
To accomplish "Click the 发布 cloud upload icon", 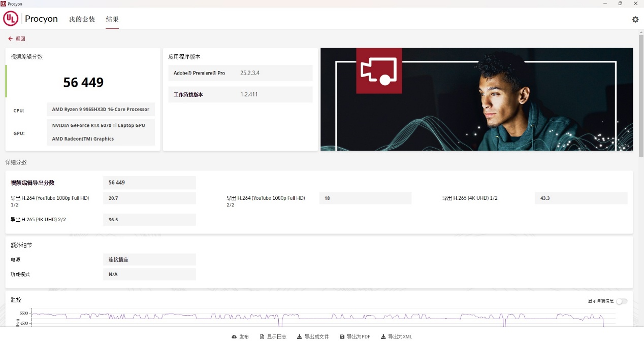I will click(234, 337).
